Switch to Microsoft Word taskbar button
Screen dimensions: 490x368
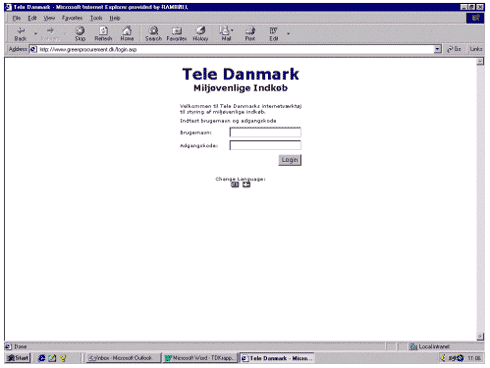point(200,358)
